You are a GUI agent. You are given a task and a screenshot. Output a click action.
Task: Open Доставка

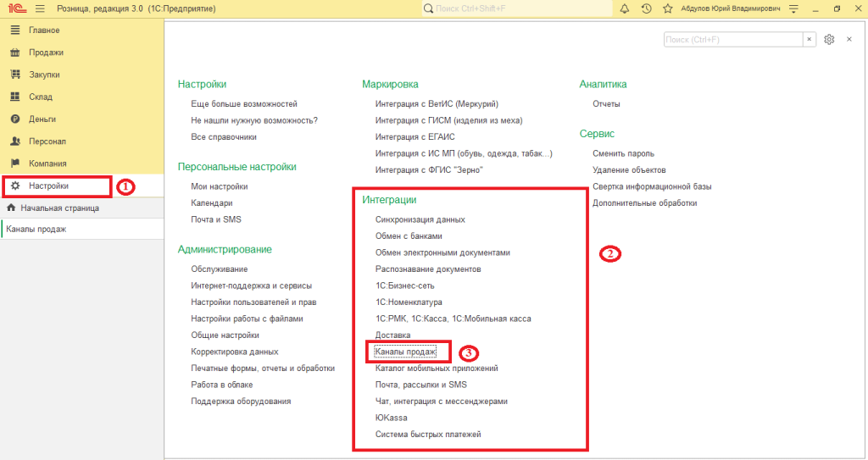[x=393, y=335]
